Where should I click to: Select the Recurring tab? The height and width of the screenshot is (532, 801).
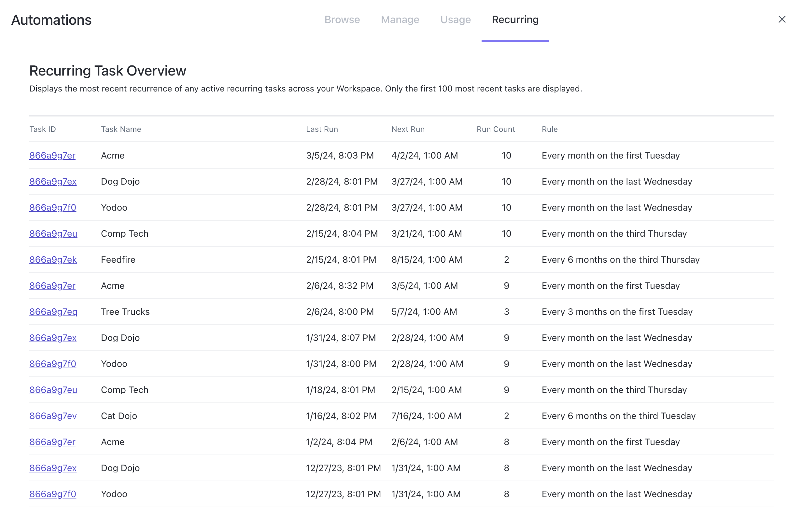515,19
